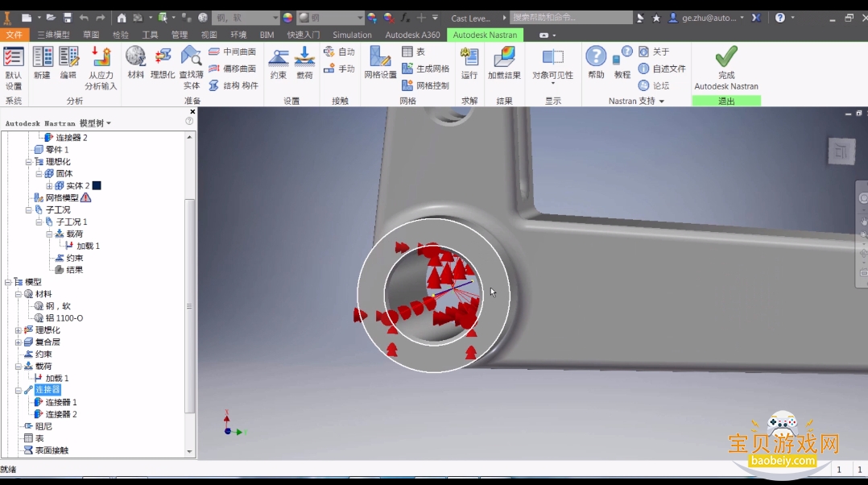Open the 材料 materials tool
Screen dimensions: 868x485
(135, 63)
